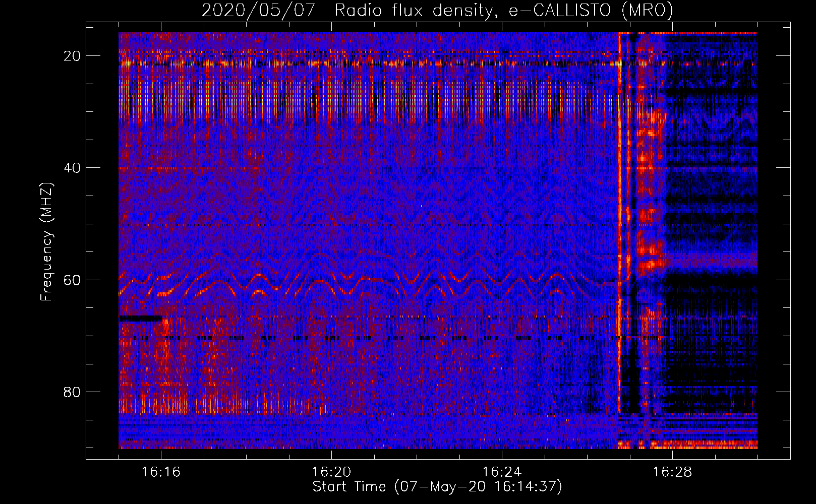The height and width of the screenshot is (504, 816).
Task: Click the plot title '2020/05/07 Radio flux density'
Action: 347,11
